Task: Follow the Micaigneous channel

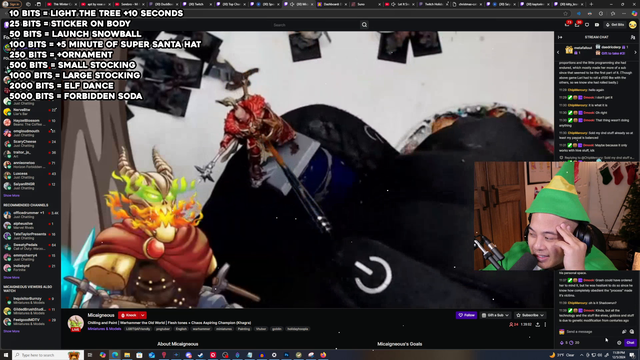Action: click(467, 315)
